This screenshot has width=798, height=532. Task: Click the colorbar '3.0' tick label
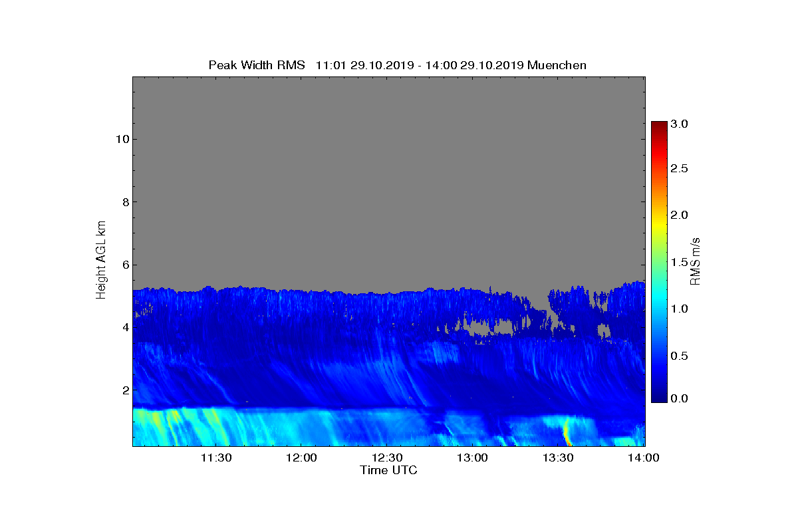(x=679, y=124)
